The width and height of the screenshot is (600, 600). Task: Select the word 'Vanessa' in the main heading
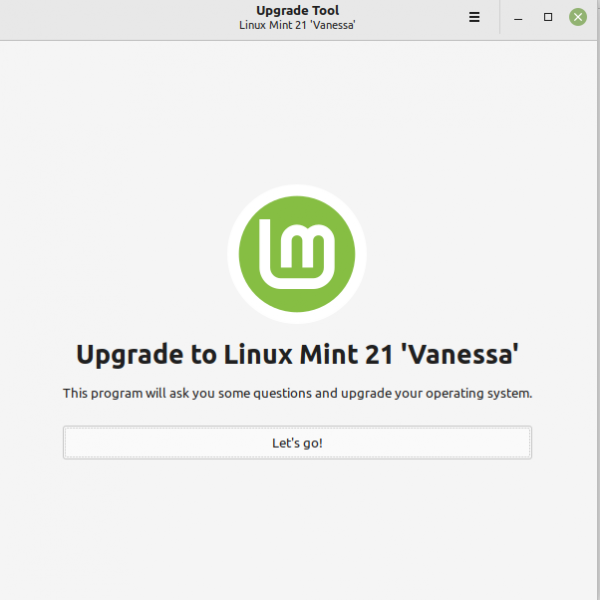(460, 354)
